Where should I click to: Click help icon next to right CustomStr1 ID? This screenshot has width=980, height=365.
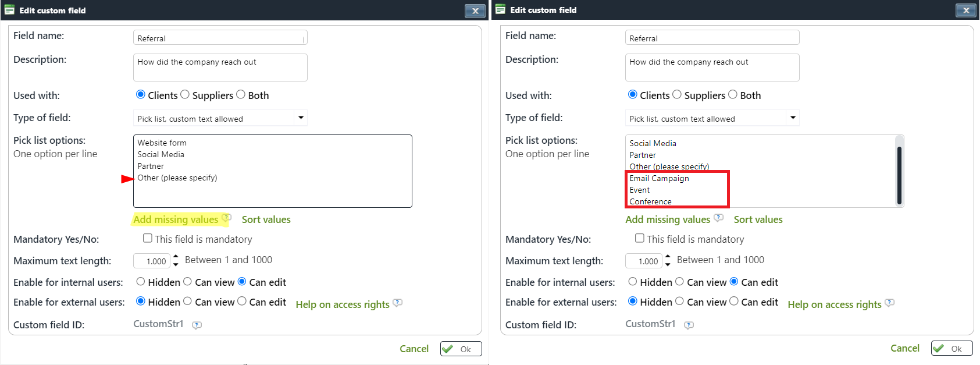tap(689, 325)
